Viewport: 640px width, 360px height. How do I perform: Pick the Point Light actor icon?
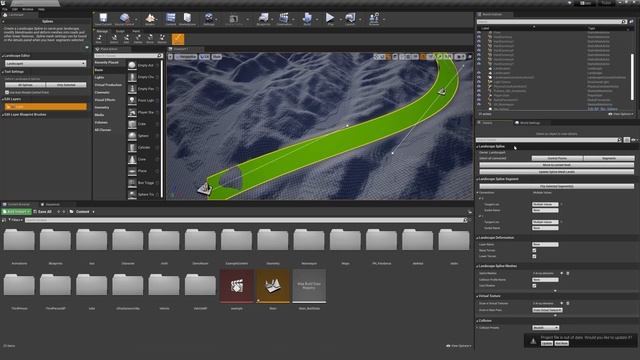[132, 100]
